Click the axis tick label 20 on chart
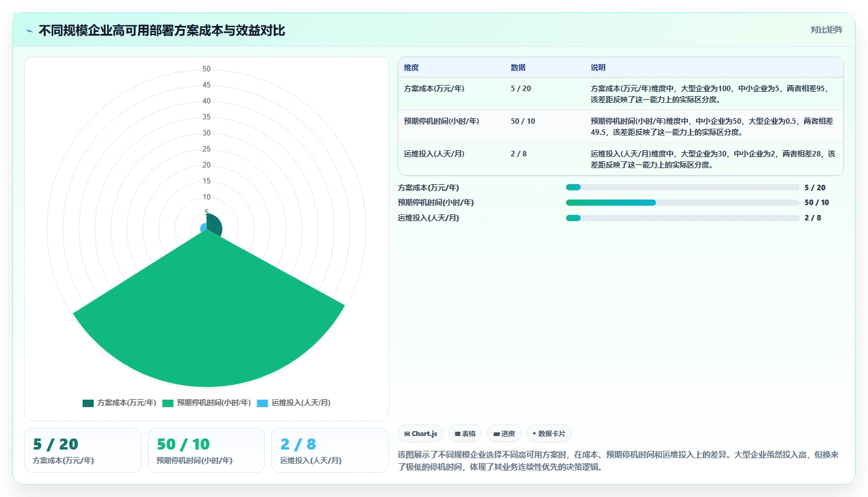Image resolution: width=868 pixels, height=497 pixels. 207,165
